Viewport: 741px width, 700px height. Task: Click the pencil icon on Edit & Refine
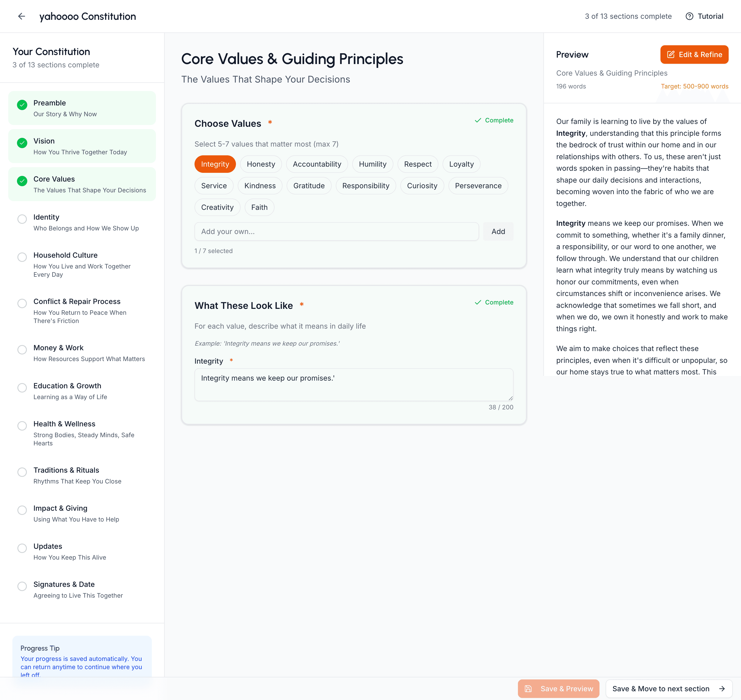click(x=671, y=55)
